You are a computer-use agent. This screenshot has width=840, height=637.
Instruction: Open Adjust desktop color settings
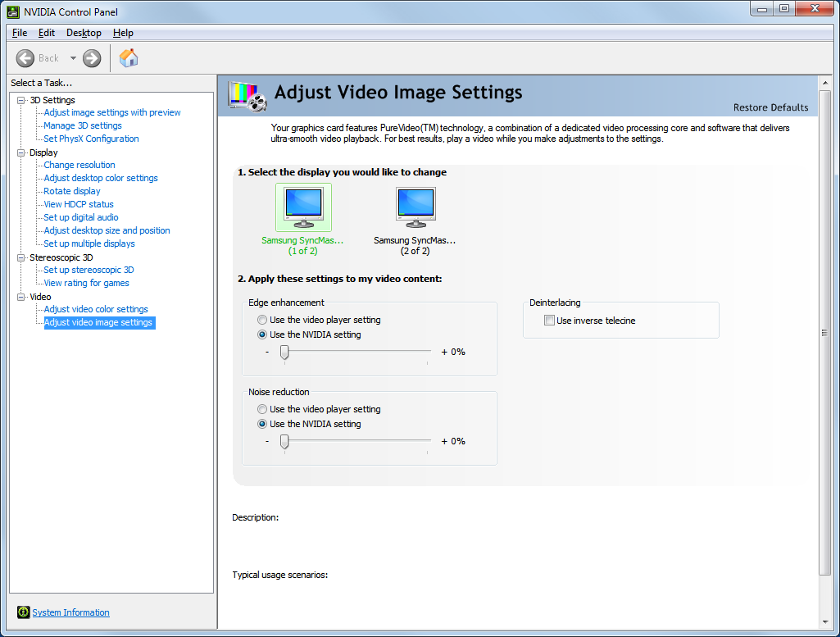tap(101, 178)
